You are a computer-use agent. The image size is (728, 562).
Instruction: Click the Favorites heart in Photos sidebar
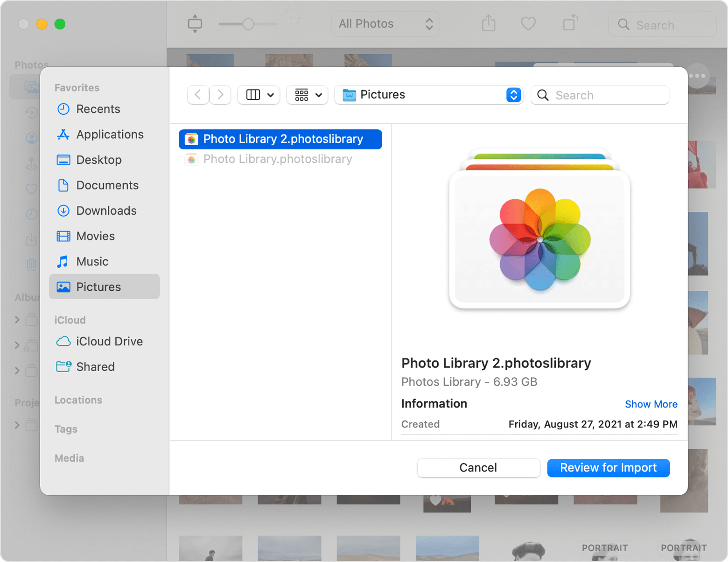tap(31, 189)
